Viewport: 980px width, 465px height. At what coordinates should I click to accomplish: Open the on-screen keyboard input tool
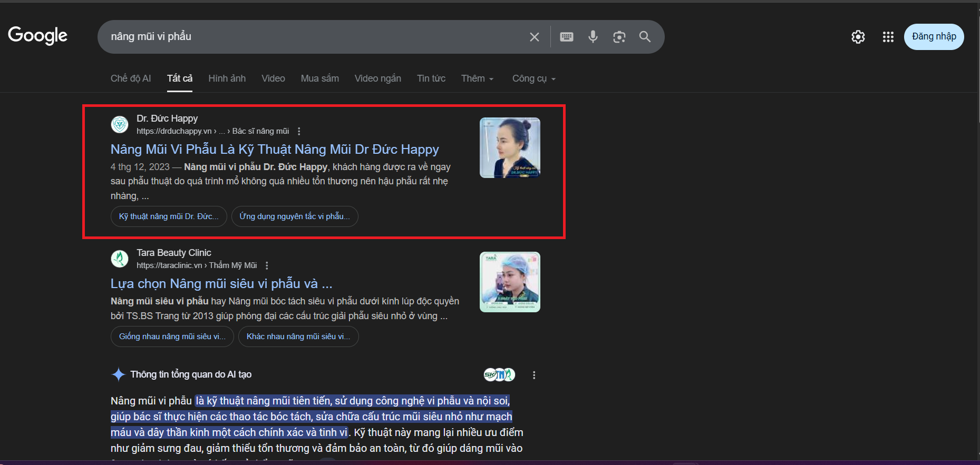click(567, 37)
